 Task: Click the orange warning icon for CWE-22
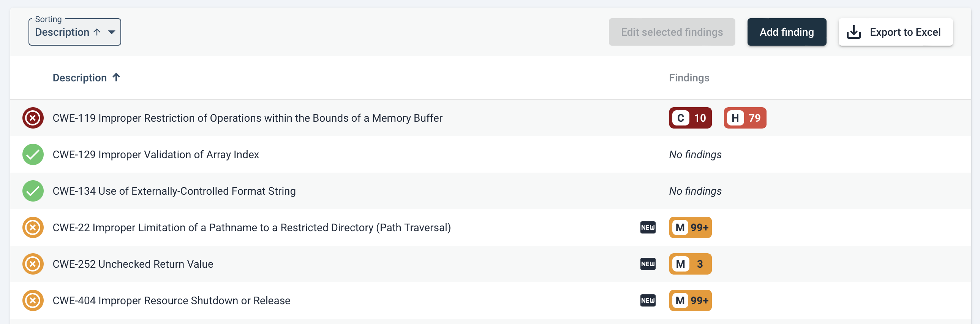[x=33, y=228]
